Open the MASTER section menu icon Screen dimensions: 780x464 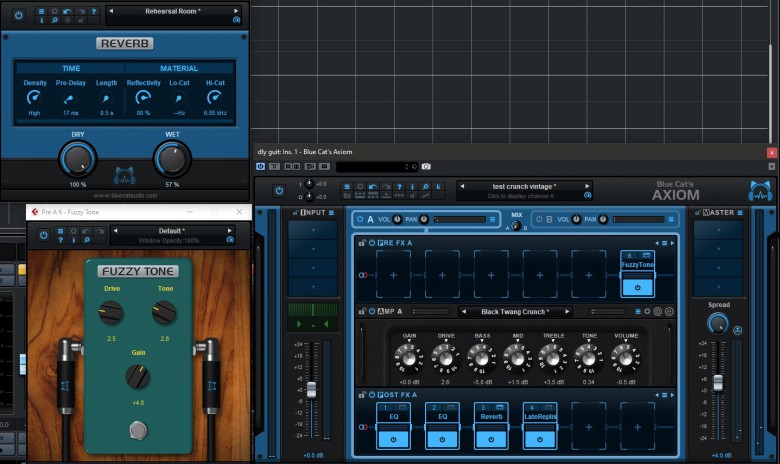tap(740, 213)
